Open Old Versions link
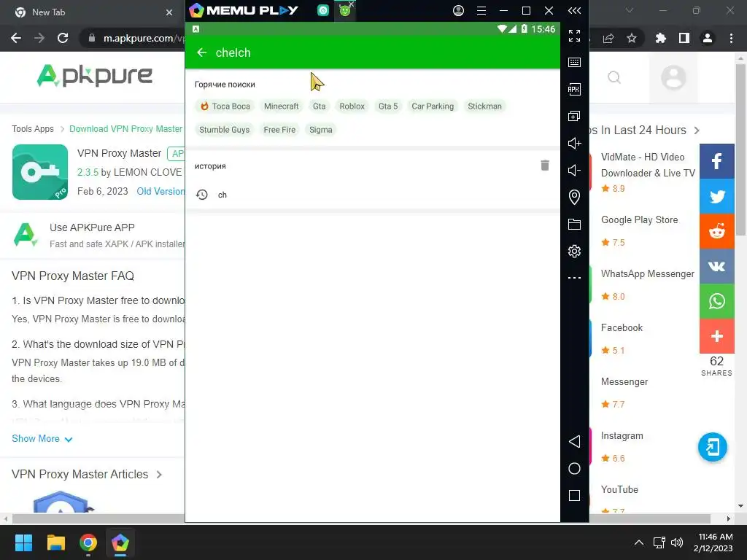 pyautogui.click(x=160, y=191)
